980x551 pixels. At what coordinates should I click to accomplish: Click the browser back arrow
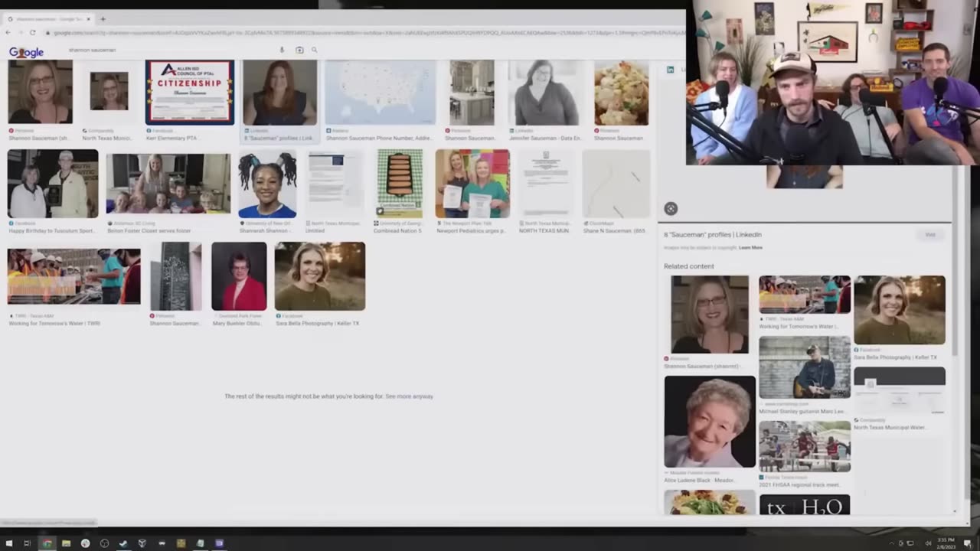click(x=8, y=33)
